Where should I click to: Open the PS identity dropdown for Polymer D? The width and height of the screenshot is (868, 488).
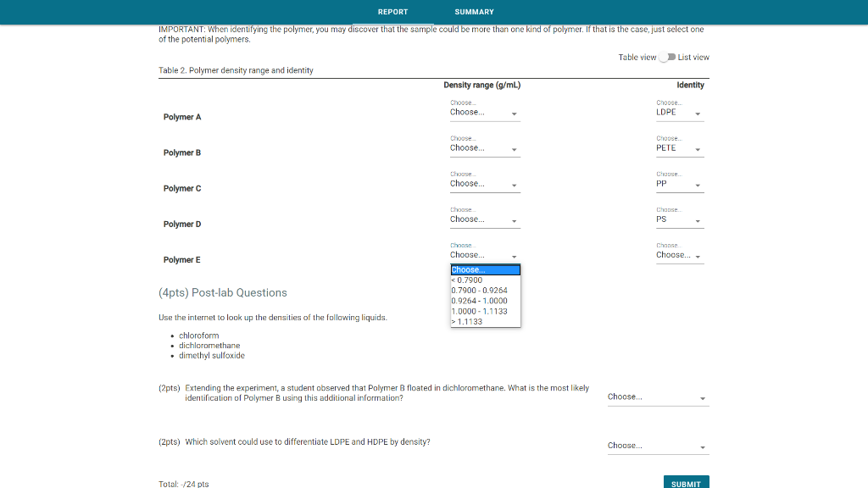679,219
